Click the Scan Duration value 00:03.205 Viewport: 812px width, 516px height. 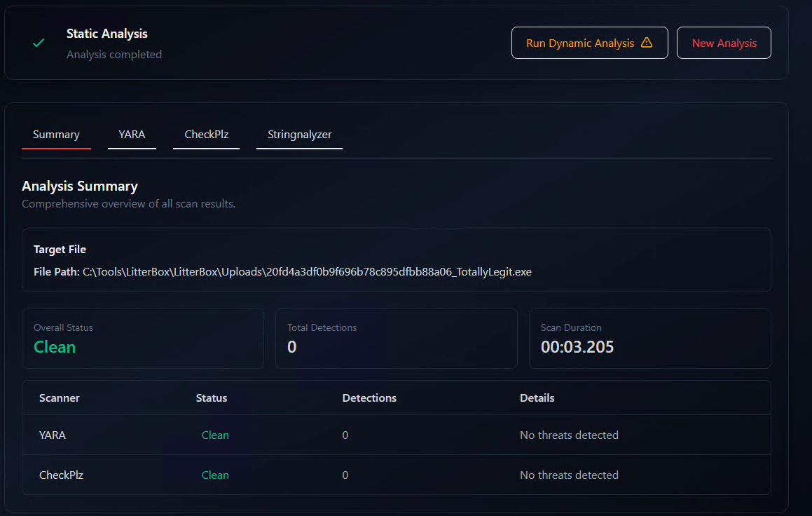pos(577,347)
